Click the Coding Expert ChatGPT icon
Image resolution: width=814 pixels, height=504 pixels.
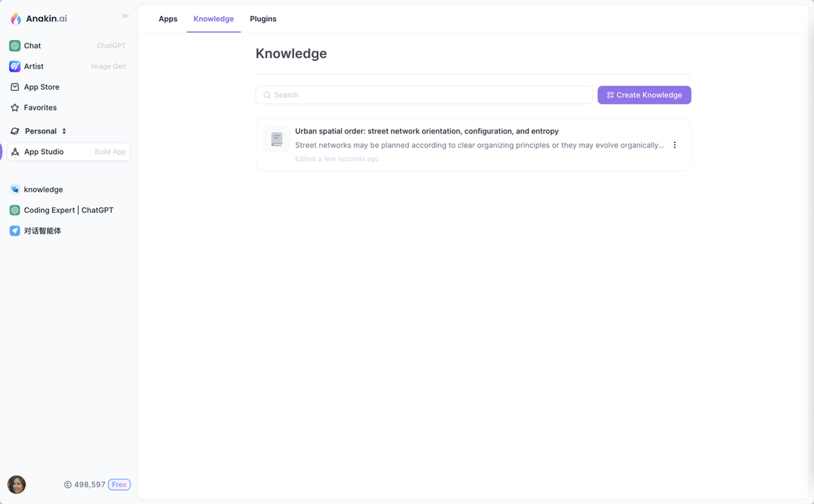15,210
